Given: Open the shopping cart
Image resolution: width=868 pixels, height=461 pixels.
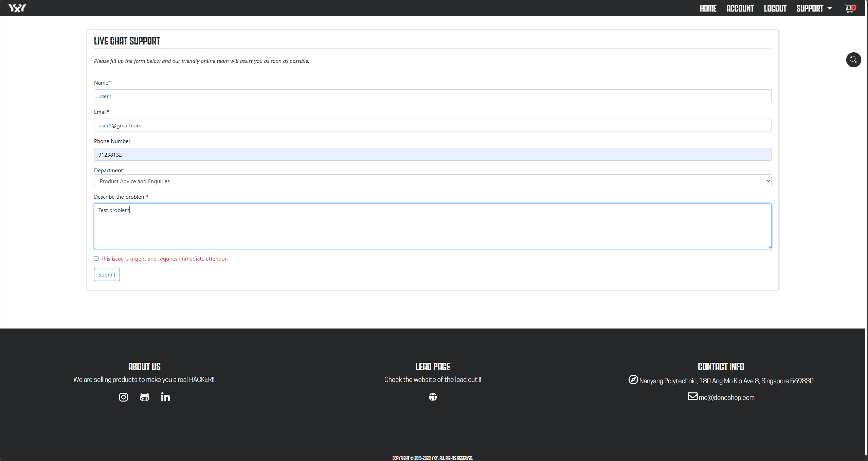Looking at the screenshot, I should [x=848, y=8].
